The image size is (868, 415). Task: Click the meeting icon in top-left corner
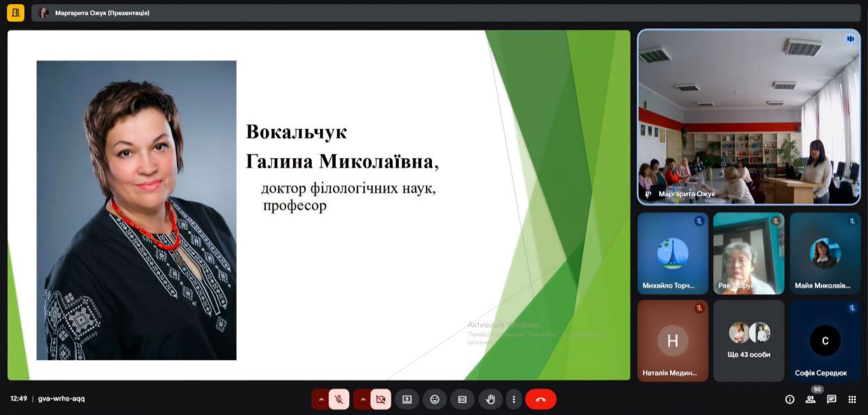15,13
